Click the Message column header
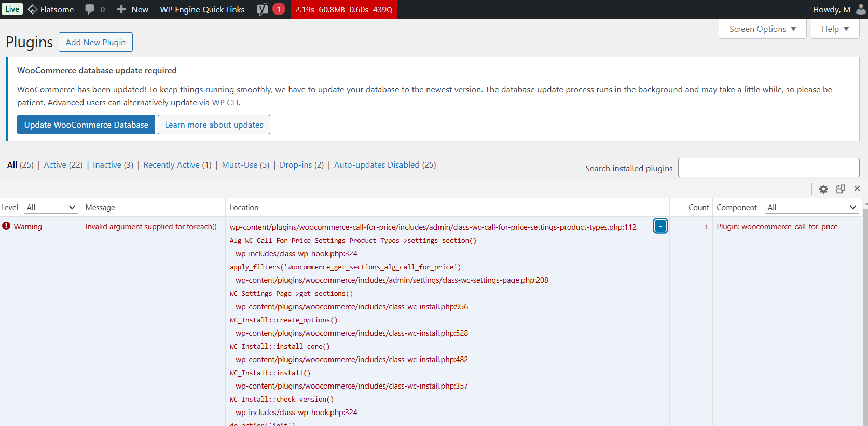Image resolution: width=868 pixels, height=426 pixels. coord(100,207)
